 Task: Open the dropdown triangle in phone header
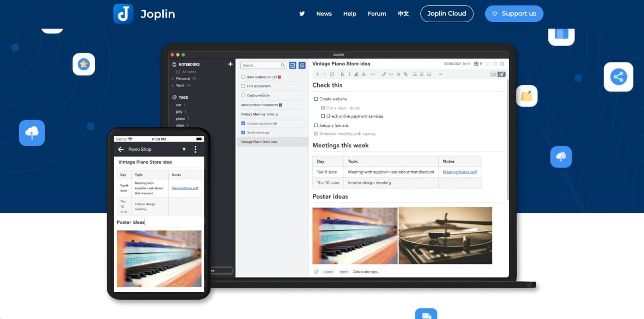[184, 149]
